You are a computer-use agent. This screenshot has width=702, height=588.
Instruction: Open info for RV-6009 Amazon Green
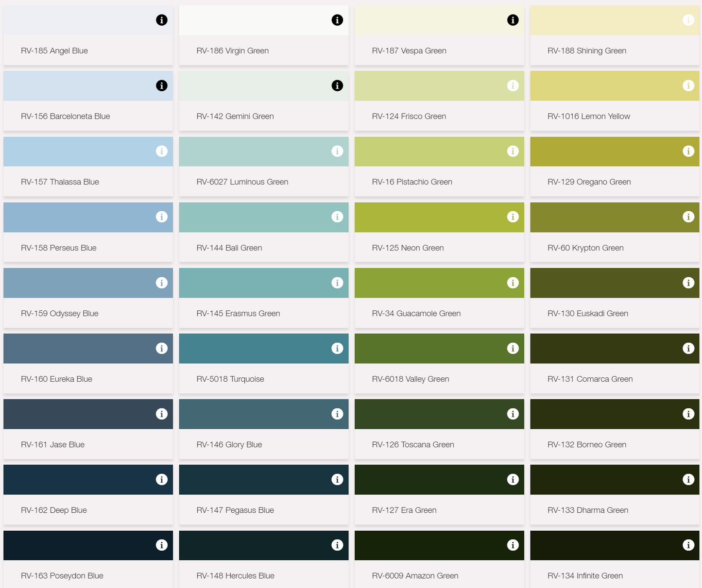(513, 545)
